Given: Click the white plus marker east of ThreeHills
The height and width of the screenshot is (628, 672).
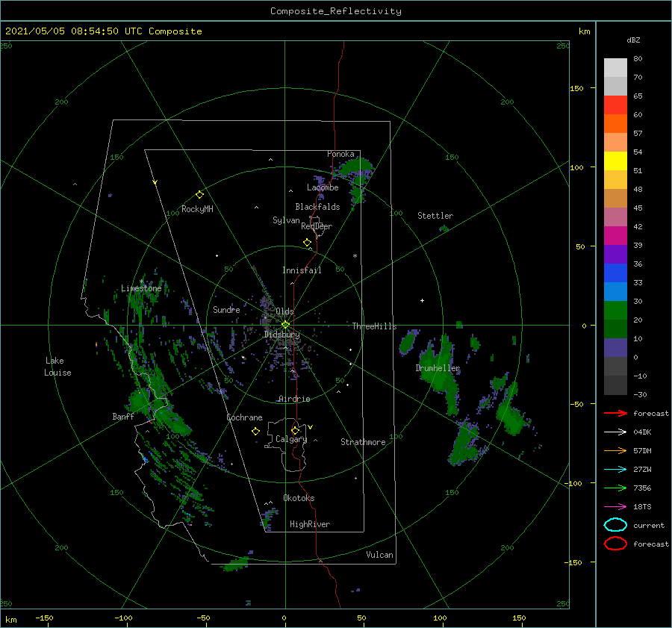Looking at the screenshot, I should [422, 300].
